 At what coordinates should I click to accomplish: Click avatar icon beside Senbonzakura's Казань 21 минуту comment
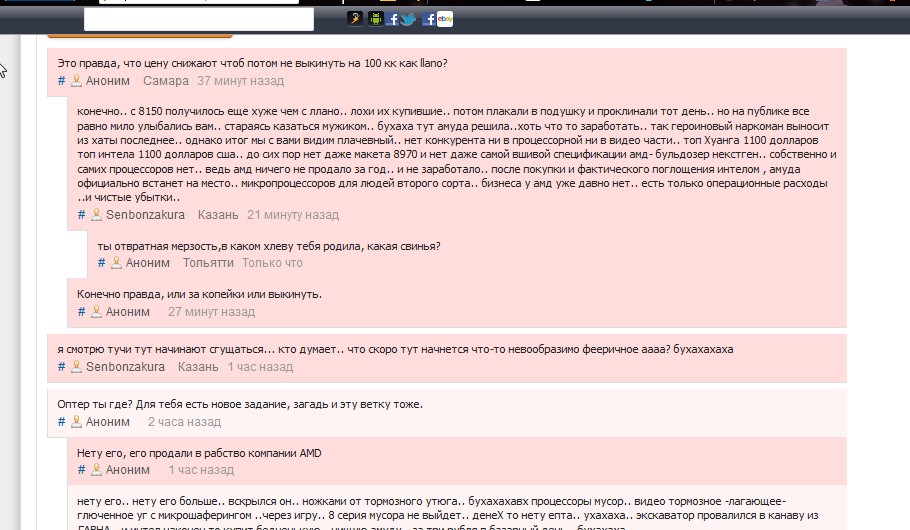pyautogui.click(x=95, y=215)
